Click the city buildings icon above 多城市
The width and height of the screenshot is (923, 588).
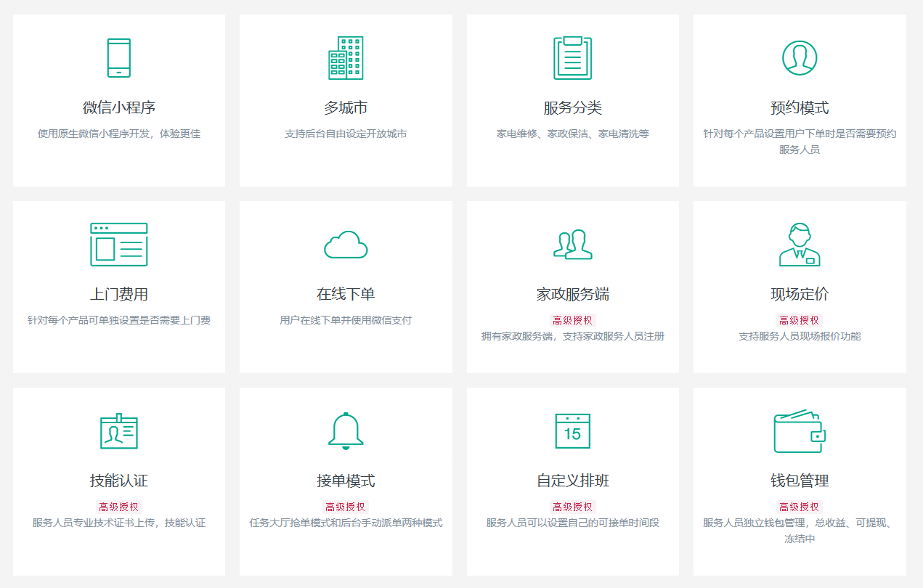346,58
